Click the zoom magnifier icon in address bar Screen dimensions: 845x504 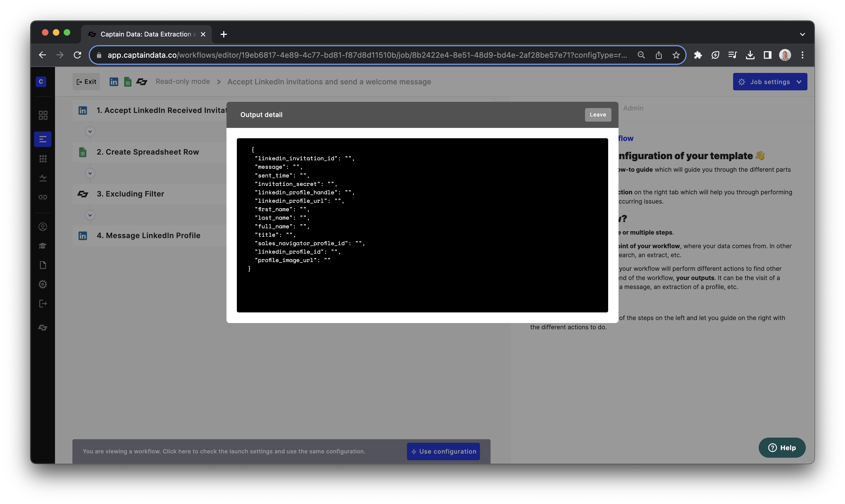[x=641, y=55]
